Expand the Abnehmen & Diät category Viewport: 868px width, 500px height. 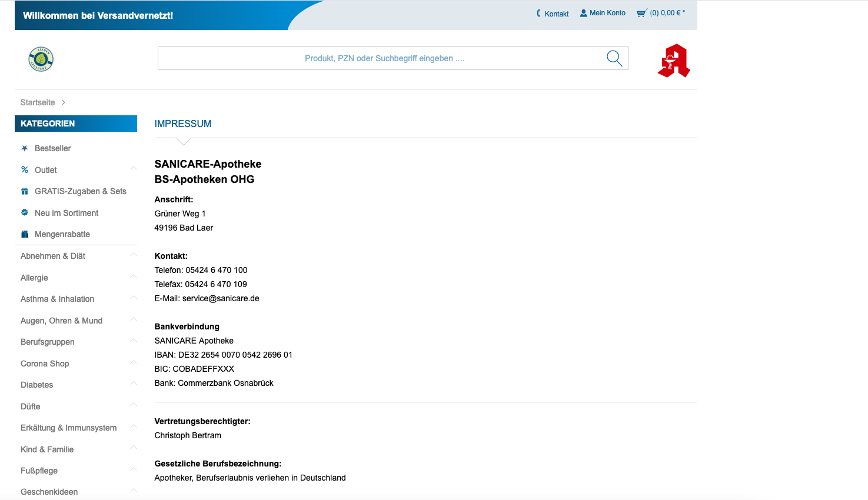click(134, 255)
